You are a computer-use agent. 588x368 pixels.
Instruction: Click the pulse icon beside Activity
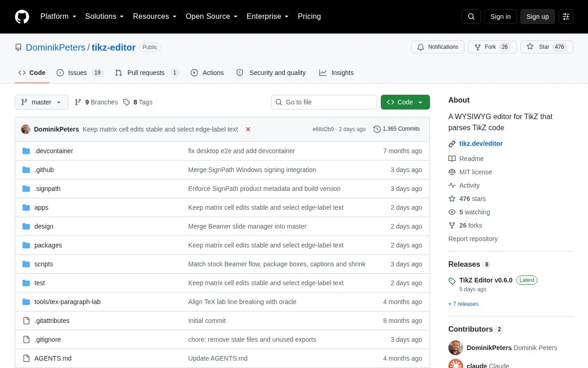(452, 185)
